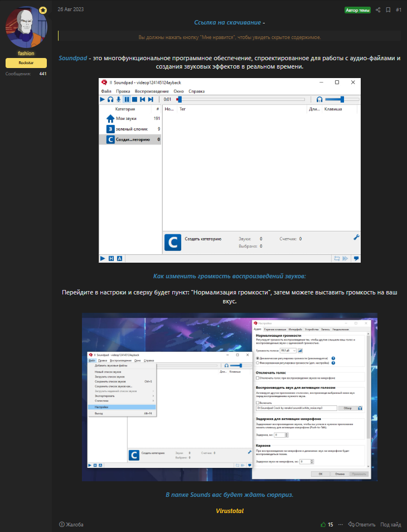407x532 pixels.
Task: Click the A icon in large Soundpad bottom bar
Action: pyautogui.click(x=119, y=259)
